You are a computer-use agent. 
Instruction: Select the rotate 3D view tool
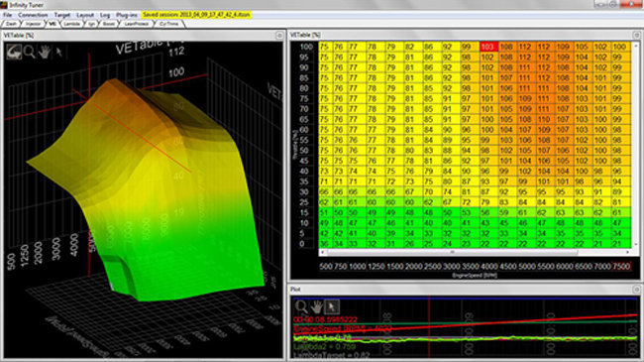click(14, 52)
